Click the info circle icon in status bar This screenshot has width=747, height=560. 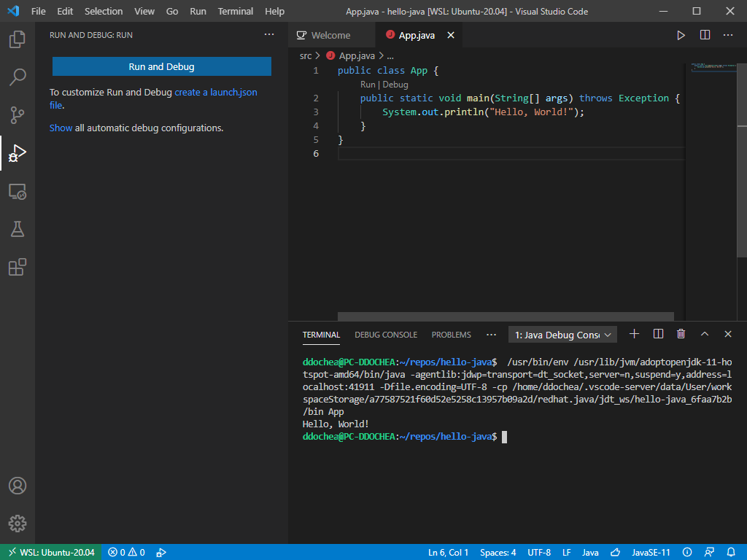click(687, 553)
